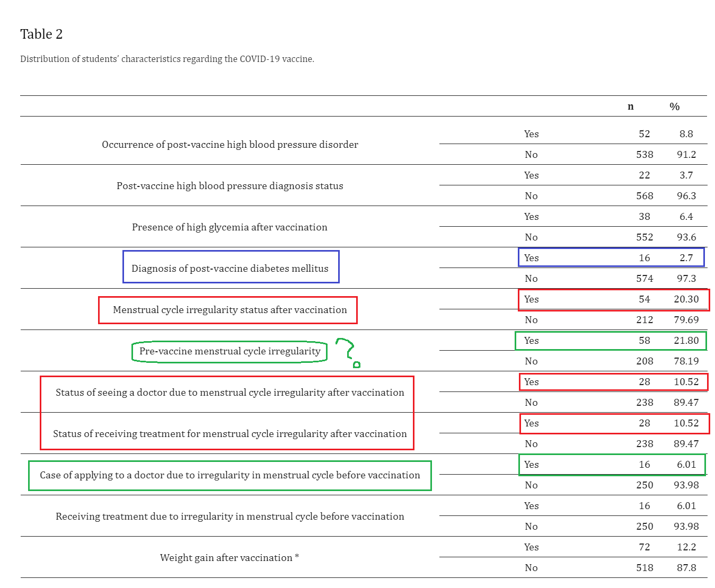Select the percentage 87.8
The image size is (715, 588).
686,568
